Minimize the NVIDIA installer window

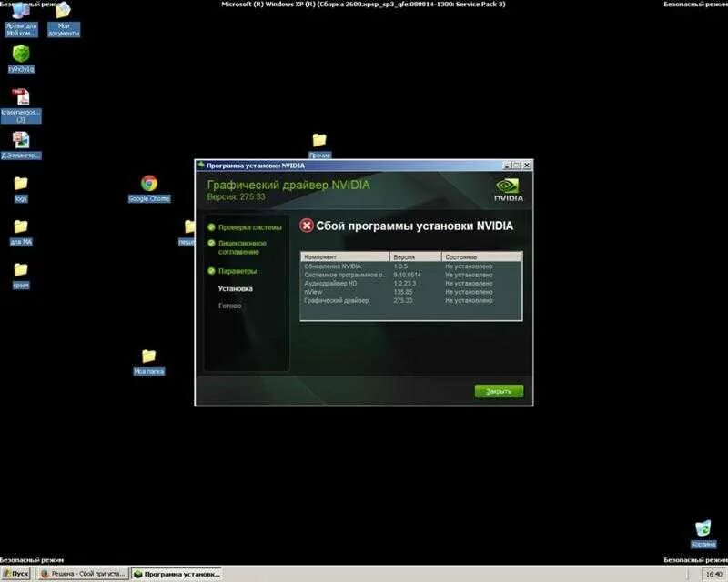click(508, 166)
